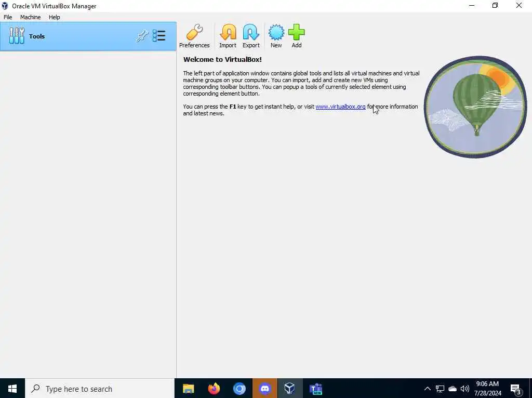The width and height of the screenshot is (532, 398).
Task: Click the taskbar search box
Action: click(x=100, y=389)
